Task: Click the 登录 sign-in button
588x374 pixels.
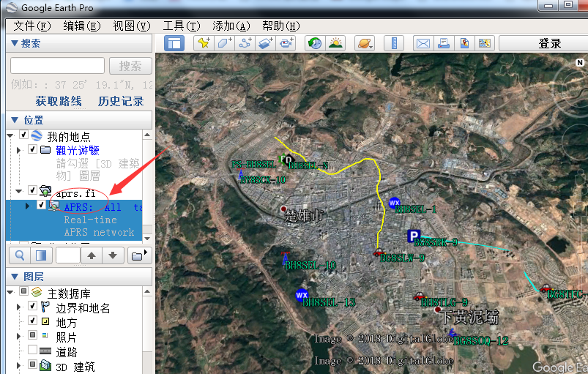Action: (x=549, y=43)
